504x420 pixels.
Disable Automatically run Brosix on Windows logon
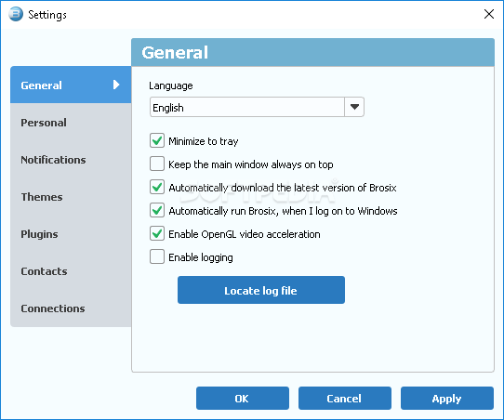tap(157, 210)
